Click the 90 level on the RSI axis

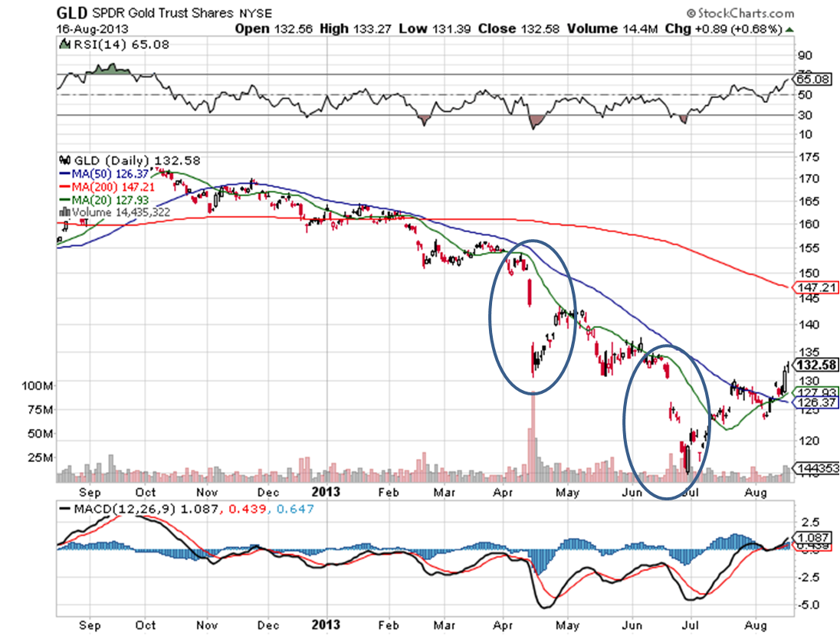(805, 56)
